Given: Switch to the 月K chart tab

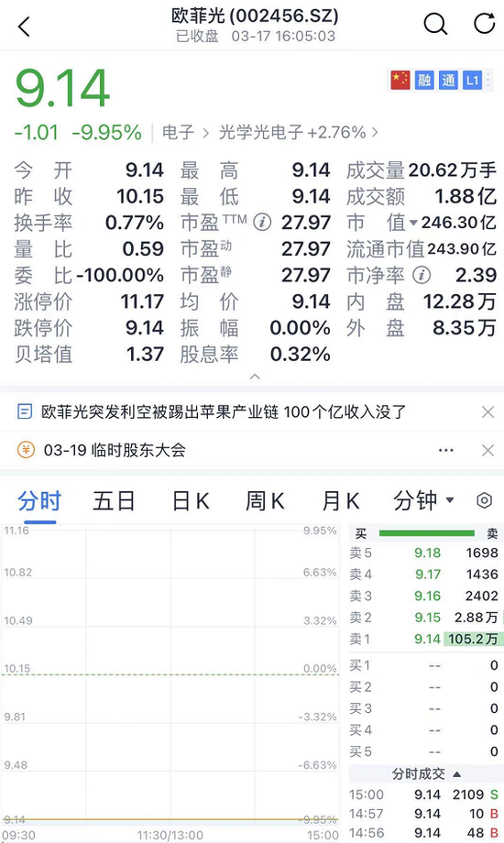Looking at the screenshot, I should (x=341, y=500).
